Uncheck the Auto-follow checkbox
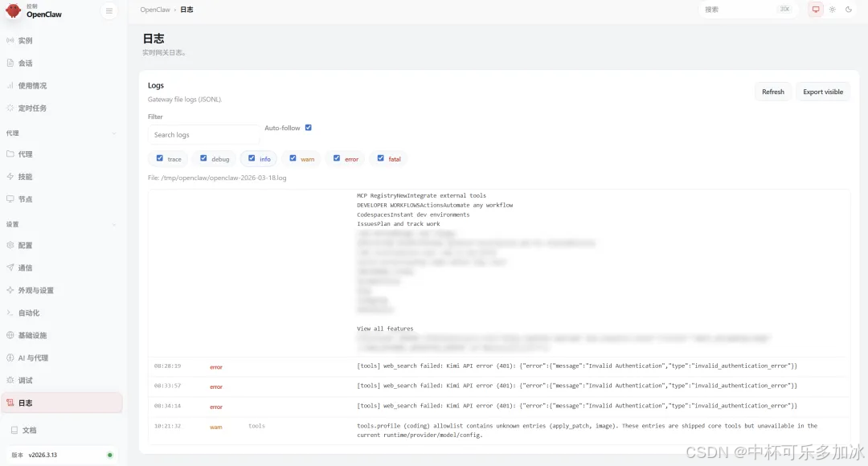Screen dimensions: 868x466 pyautogui.click(x=309, y=128)
